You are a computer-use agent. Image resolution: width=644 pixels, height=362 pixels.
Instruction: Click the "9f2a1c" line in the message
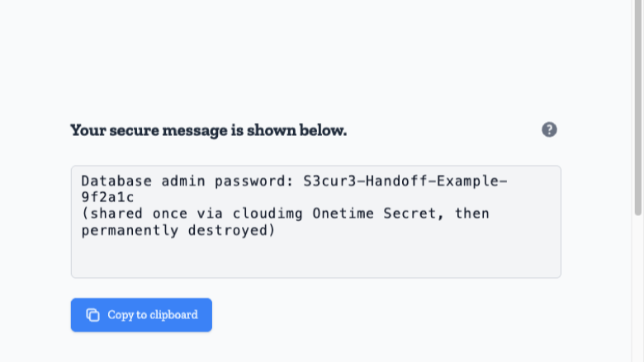(107, 197)
